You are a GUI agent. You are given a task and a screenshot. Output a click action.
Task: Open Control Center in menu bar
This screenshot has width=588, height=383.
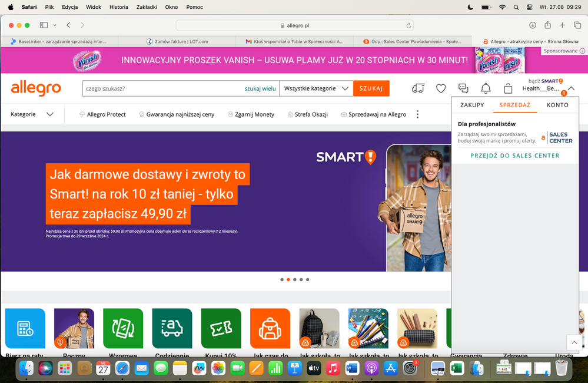tap(530, 7)
